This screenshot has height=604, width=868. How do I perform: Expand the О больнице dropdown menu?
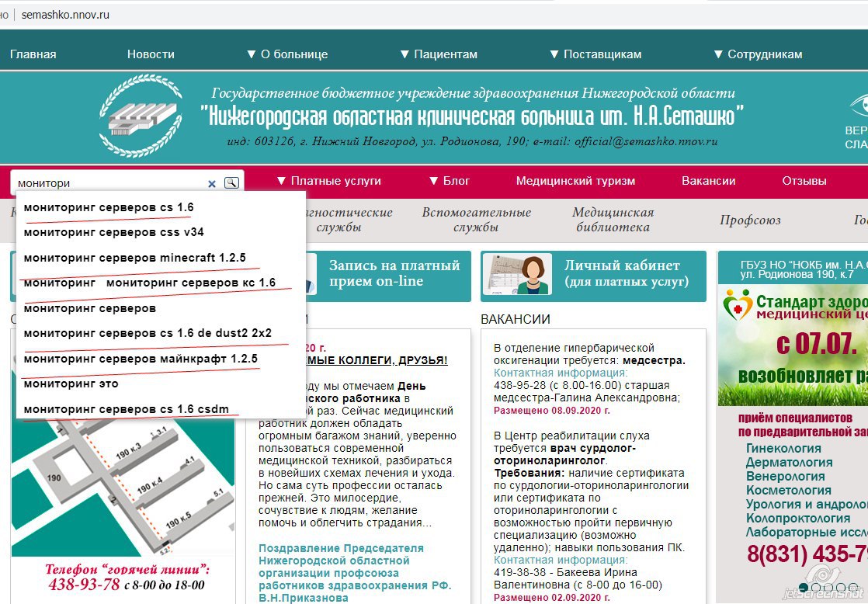[x=287, y=54]
